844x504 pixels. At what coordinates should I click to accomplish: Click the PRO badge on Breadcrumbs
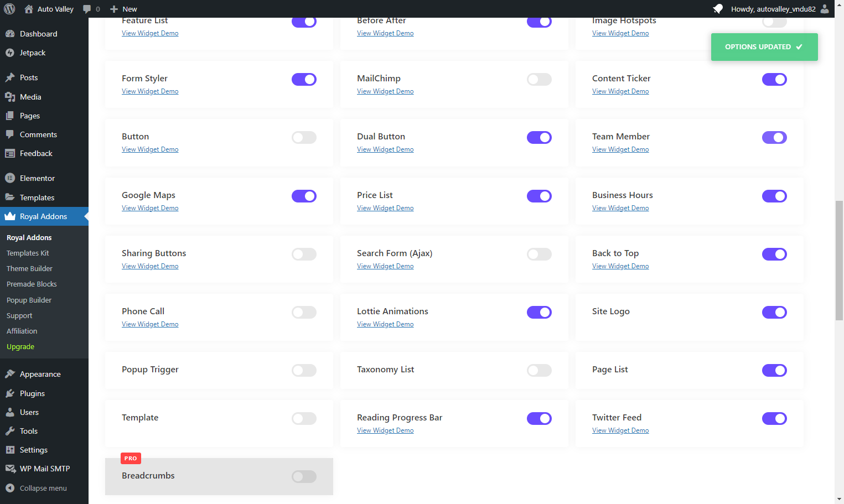[x=131, y=458]
